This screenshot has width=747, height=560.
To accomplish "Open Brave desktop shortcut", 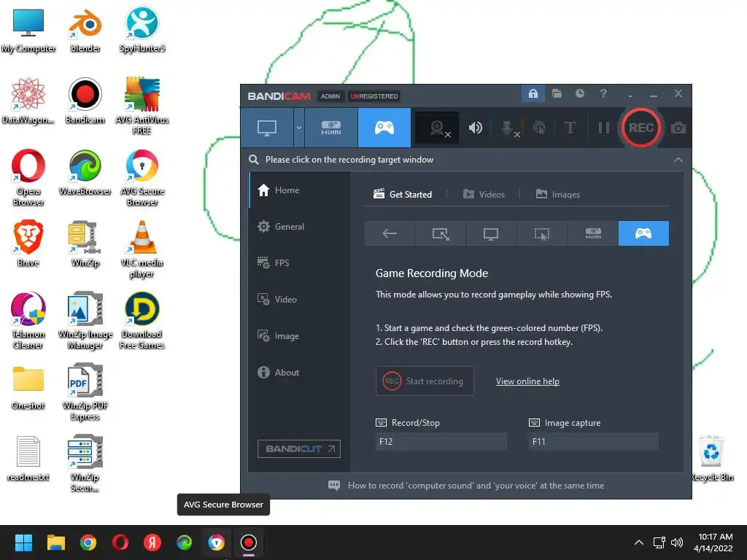I will 28,244.
